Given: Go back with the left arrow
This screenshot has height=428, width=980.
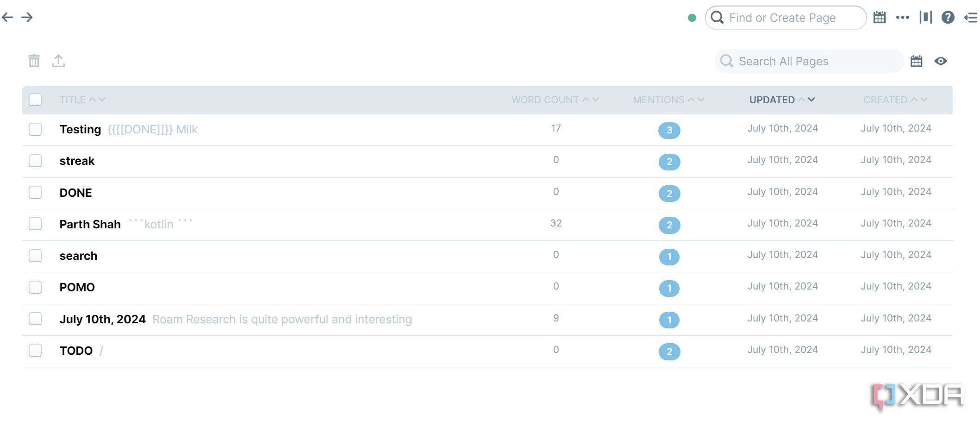Looking at the screenshot, I should pos(7,18).
